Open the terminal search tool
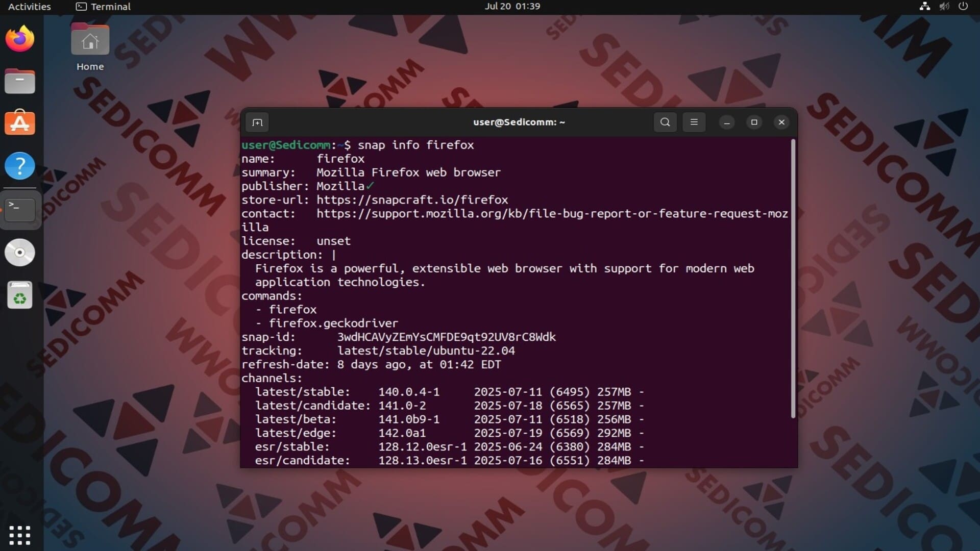Viewport: 980px width, 551px height. click(665, 122)
